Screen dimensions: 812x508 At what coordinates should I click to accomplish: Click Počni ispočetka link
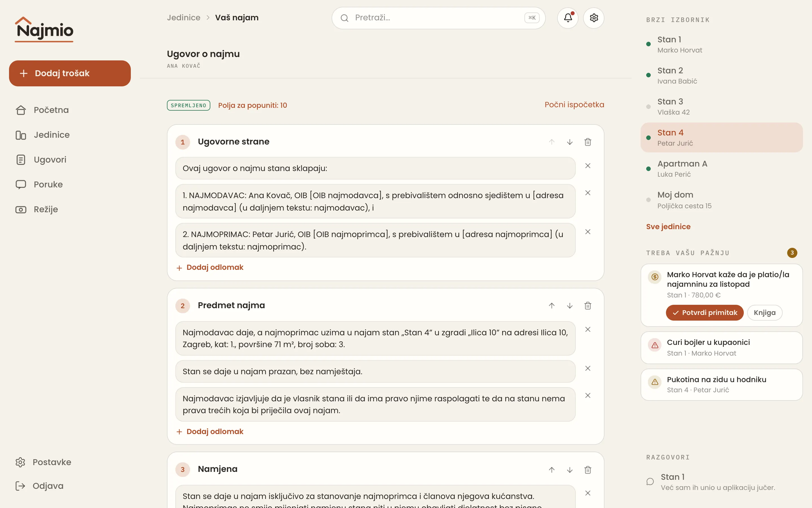pos(574,105)
